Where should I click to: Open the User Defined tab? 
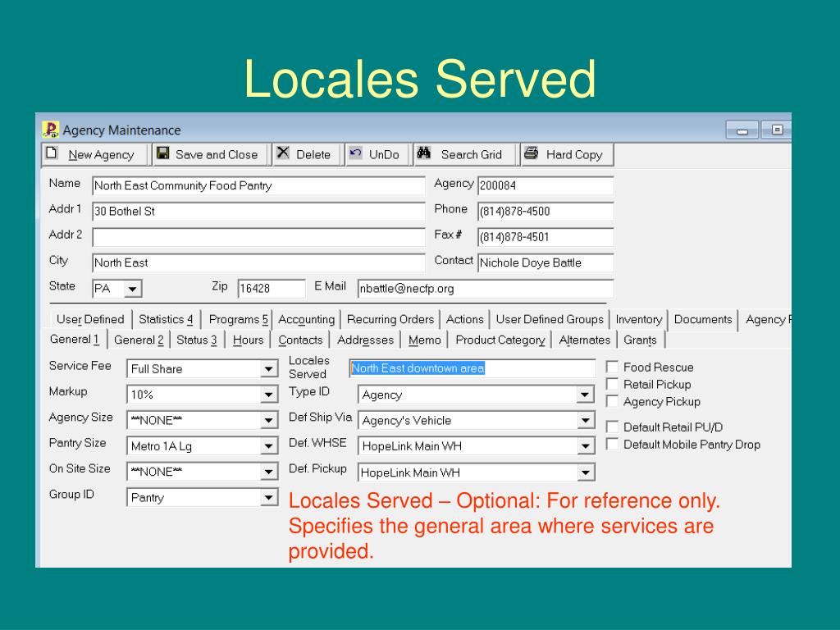(x=90, y=319)
